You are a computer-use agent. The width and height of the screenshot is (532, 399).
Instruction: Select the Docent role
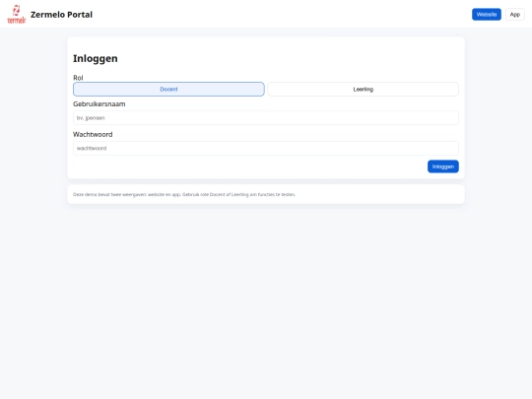[x=168, y=90]
